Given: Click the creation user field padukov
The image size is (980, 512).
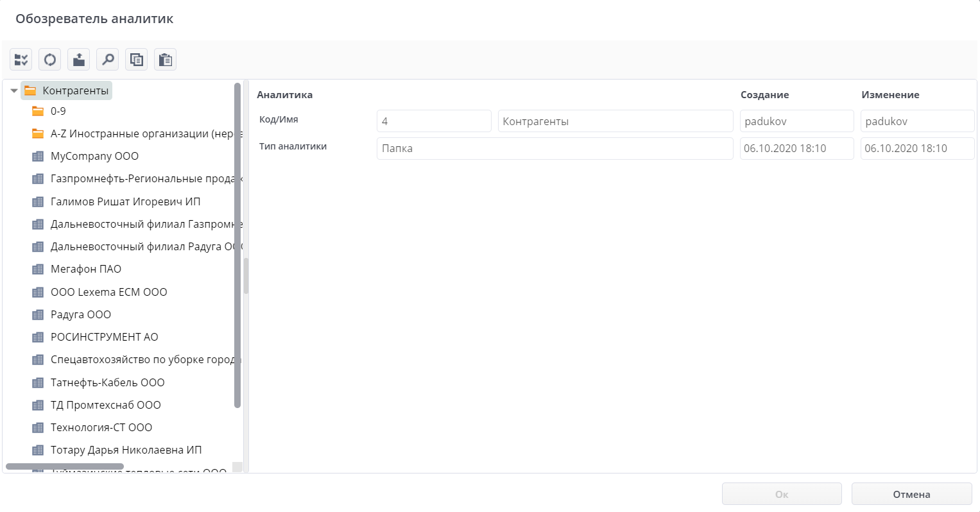Looking at the screenshot, I should click(x=796, y=121).
